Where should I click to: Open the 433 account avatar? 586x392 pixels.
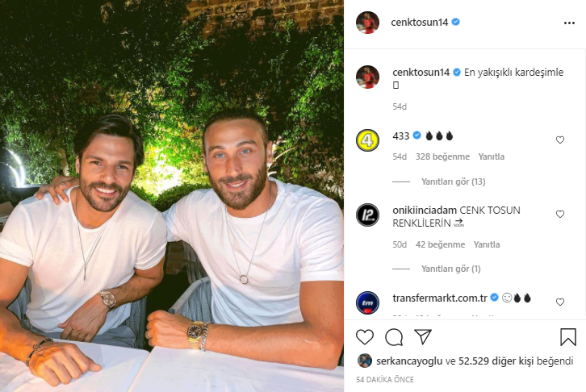(368, 140)
